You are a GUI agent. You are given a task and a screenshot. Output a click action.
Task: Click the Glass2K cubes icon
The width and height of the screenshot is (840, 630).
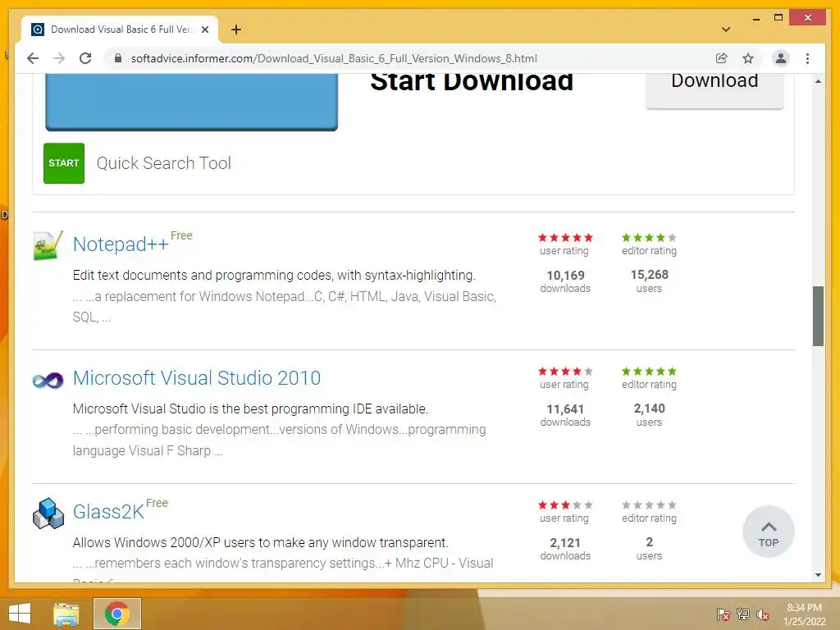pyautogui.click(x=48, y=514)
